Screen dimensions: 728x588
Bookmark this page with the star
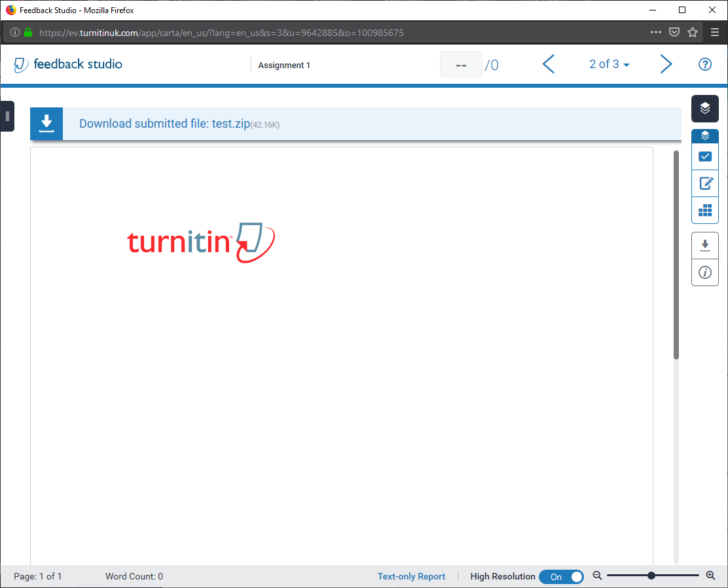coord(693,33)
